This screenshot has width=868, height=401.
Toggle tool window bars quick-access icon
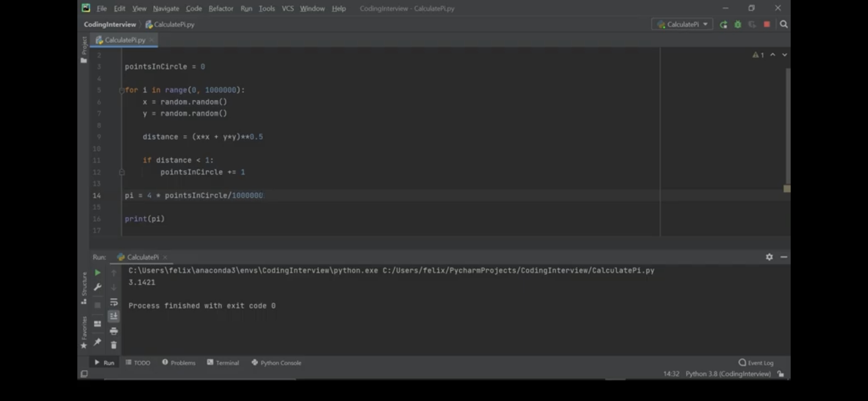pos(84,374)
